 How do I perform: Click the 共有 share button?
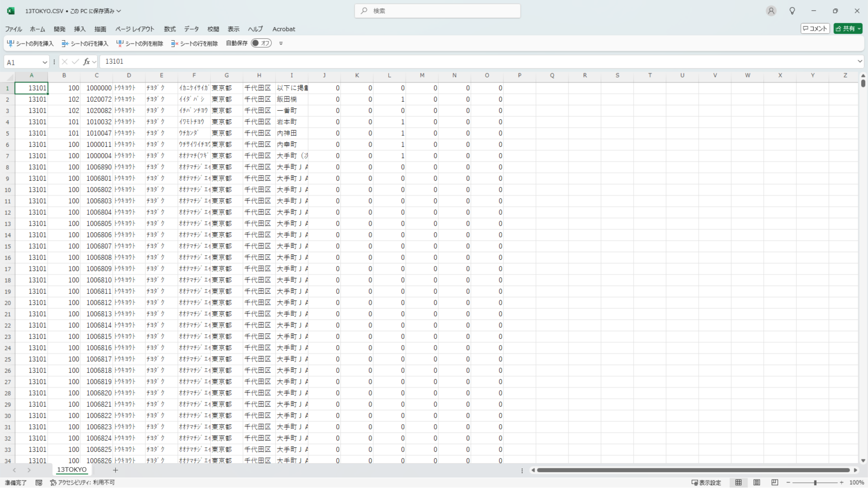coord(848,29)
